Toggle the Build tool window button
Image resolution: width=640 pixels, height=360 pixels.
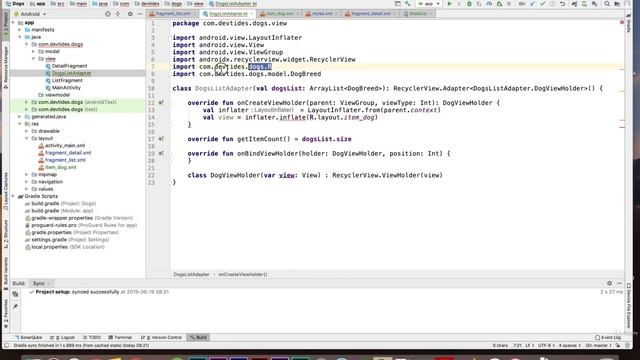pos(198,338)
